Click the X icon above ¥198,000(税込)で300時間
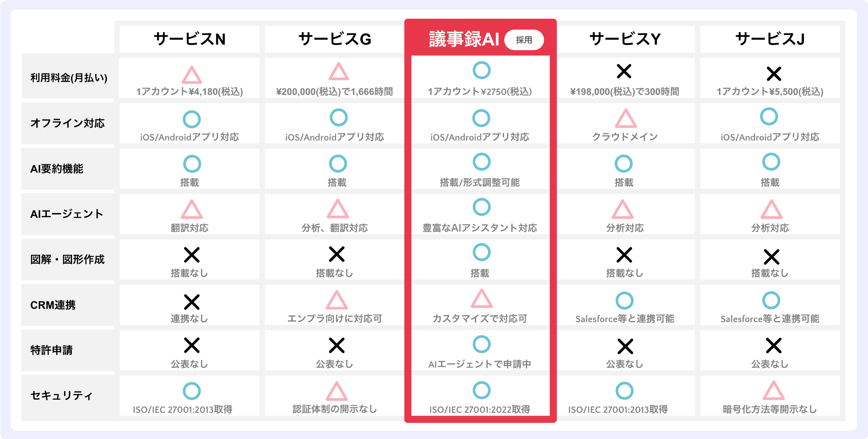 tap(624, 71)
